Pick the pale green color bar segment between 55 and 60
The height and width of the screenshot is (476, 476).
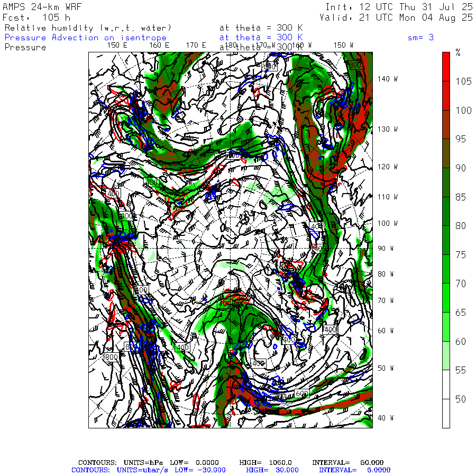pyautogui.click(x=446, y=355)
